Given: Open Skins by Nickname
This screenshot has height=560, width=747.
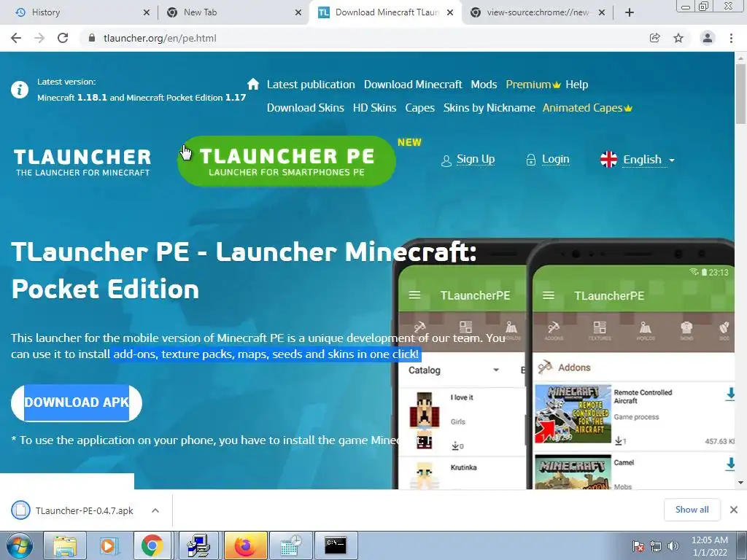Looking at the screenshot, I should (x=489, y=108).
